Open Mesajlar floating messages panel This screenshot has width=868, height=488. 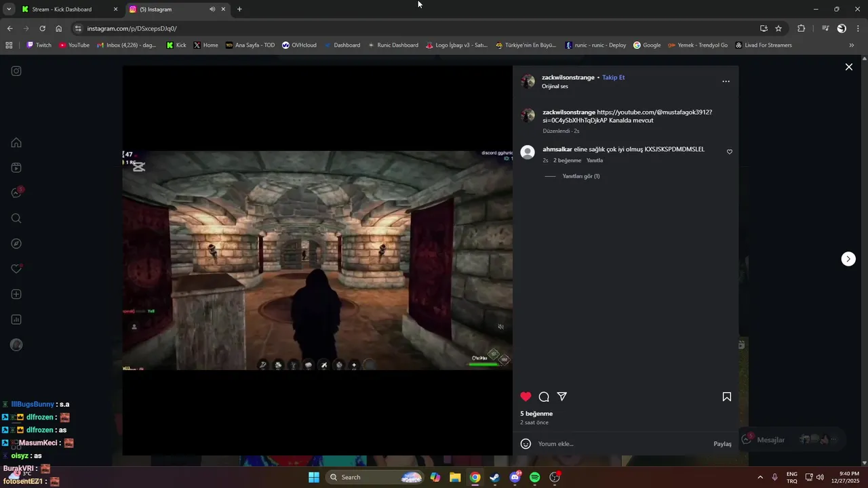[792, 439]
